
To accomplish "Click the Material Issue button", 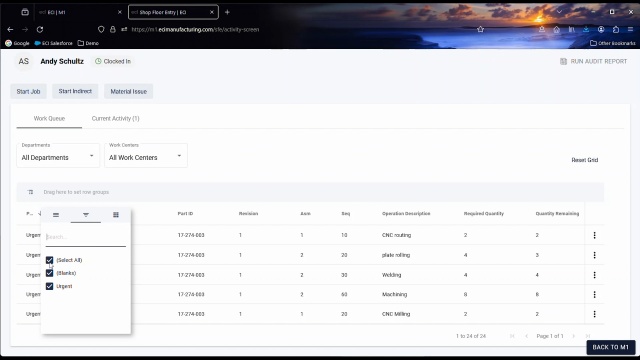I will pos(129,91).
